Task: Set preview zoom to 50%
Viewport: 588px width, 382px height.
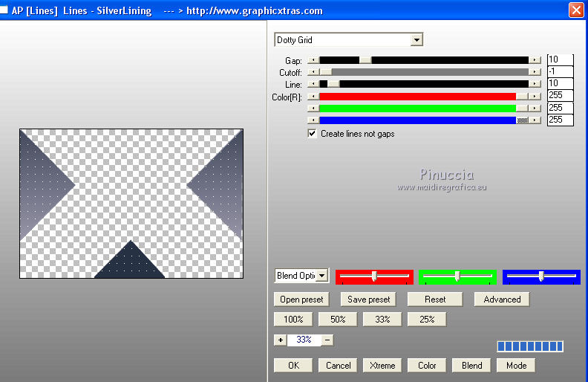Action: coord(338,320)
